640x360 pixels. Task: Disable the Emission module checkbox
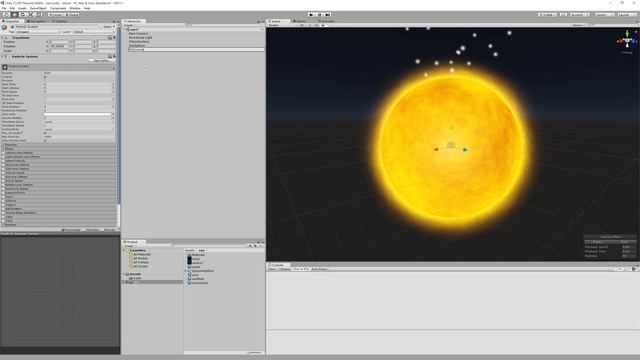(x=4, y=144)
